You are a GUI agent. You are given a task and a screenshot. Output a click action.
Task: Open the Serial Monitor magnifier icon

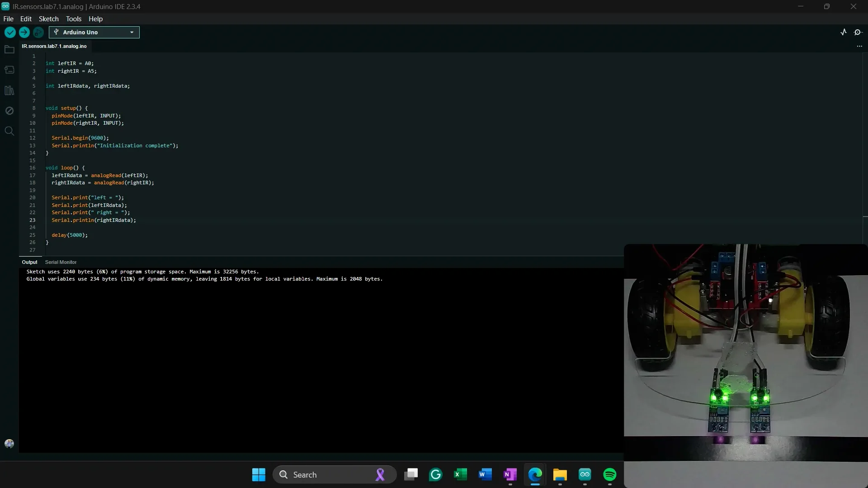[858, 32]
